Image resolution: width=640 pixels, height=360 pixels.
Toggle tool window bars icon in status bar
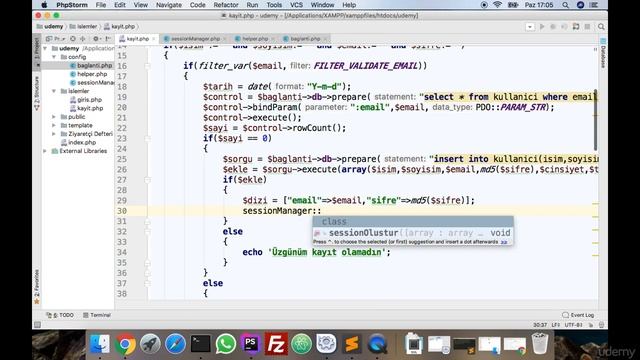[37, 325]
